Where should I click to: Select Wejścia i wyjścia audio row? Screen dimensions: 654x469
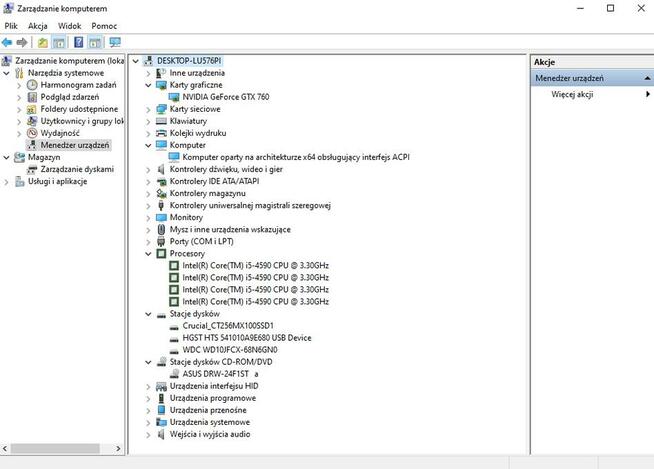point(210,434)
